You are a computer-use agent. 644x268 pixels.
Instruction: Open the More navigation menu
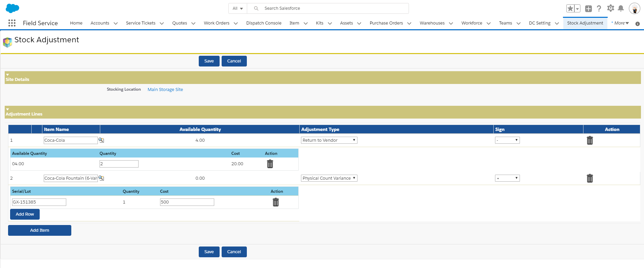pos(620,23)
